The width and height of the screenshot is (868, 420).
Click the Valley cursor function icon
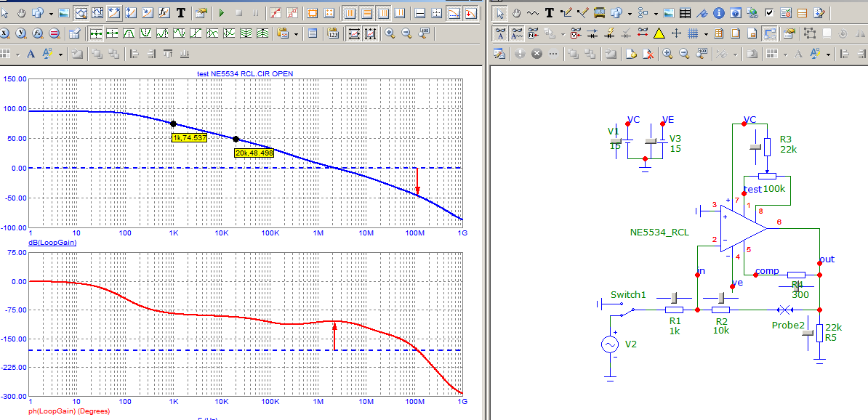[x=145, y=33]
